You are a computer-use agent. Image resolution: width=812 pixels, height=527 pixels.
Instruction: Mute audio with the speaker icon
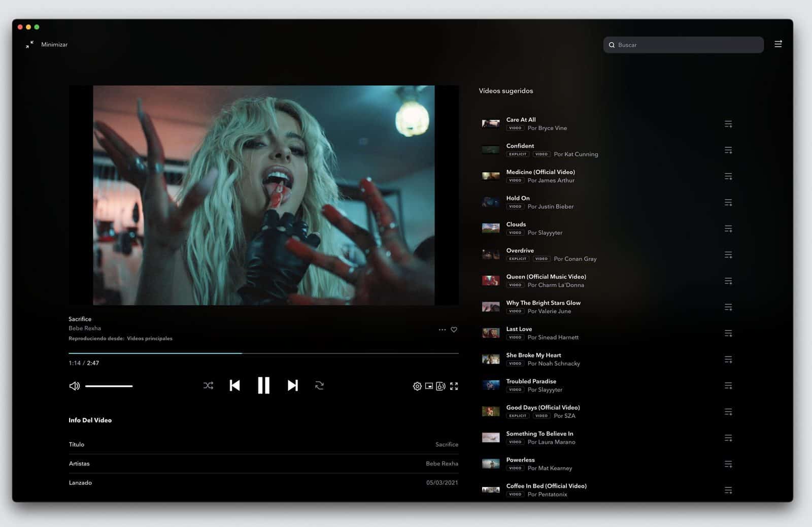pos(75,386)
